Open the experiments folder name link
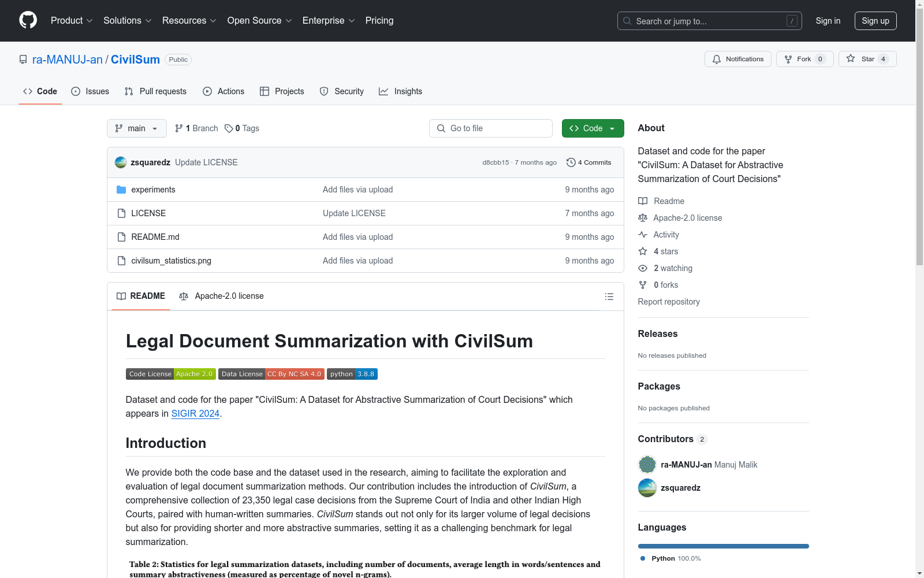This screenshot has width=924, height=578. tap(153, 190)
